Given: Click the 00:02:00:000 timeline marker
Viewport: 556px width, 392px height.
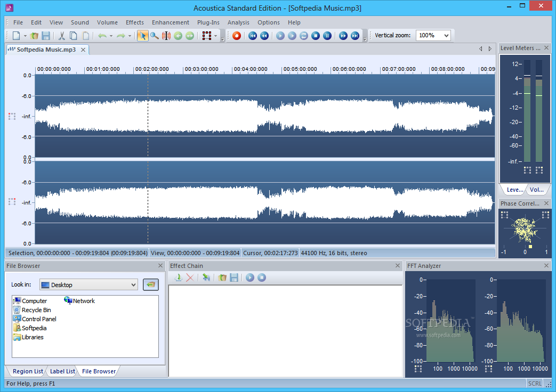Looking at the screenshot, I should (152, 69).
